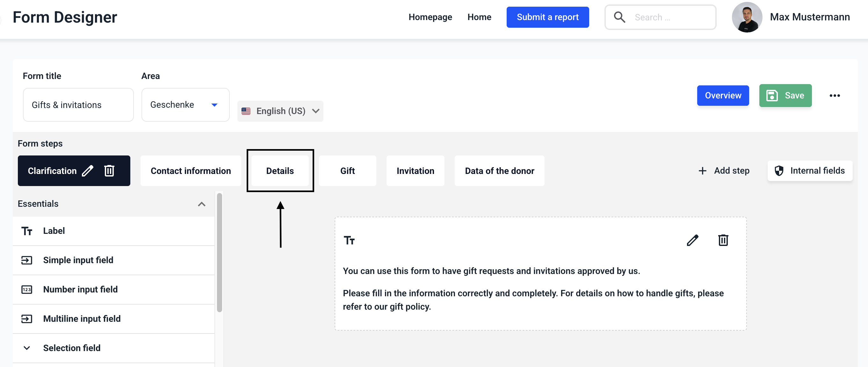
Task: Click the Label element Tt icon
Action: pos(27,231)
